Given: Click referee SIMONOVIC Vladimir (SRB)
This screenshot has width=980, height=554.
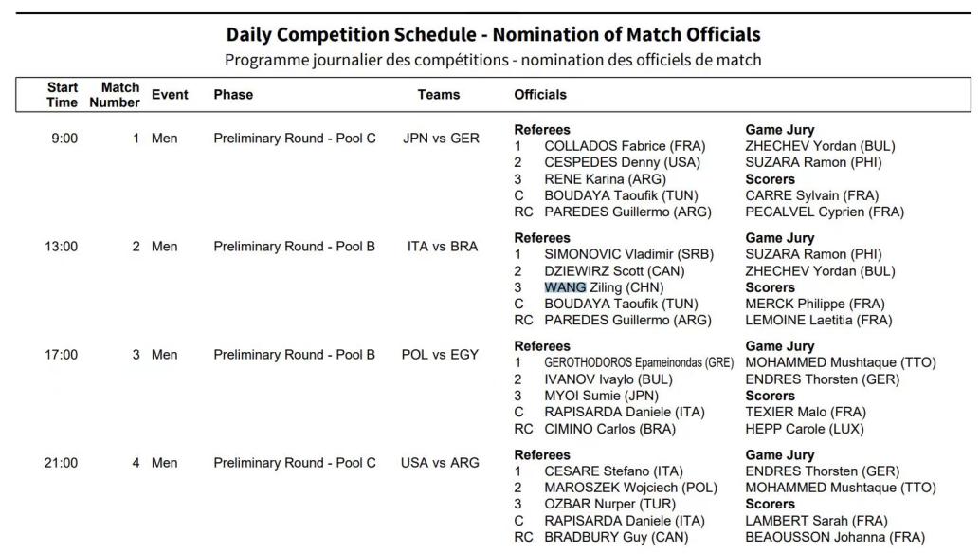Looking at the screenshot, I should (628, 254).
